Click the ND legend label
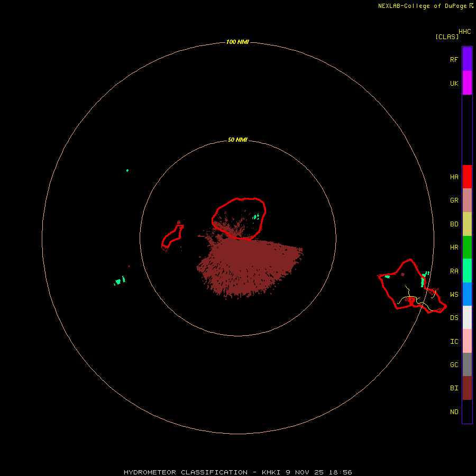This screenshot has height=476, width=476. pos(454,412)
